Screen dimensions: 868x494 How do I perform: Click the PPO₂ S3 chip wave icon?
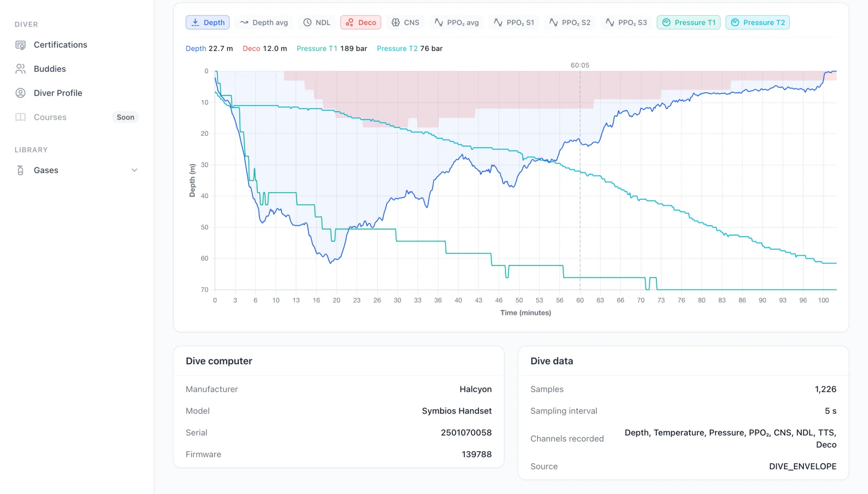(610, 22)
